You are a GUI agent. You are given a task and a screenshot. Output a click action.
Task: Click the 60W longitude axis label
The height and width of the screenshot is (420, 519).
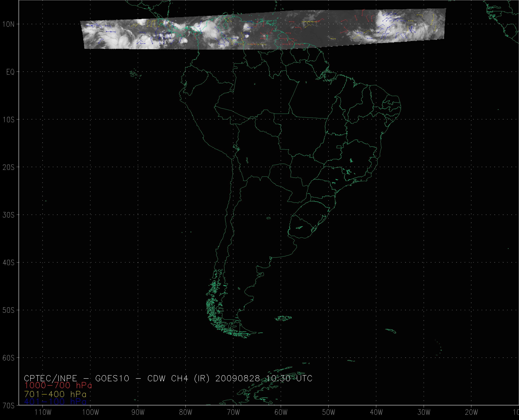point(281,412)
